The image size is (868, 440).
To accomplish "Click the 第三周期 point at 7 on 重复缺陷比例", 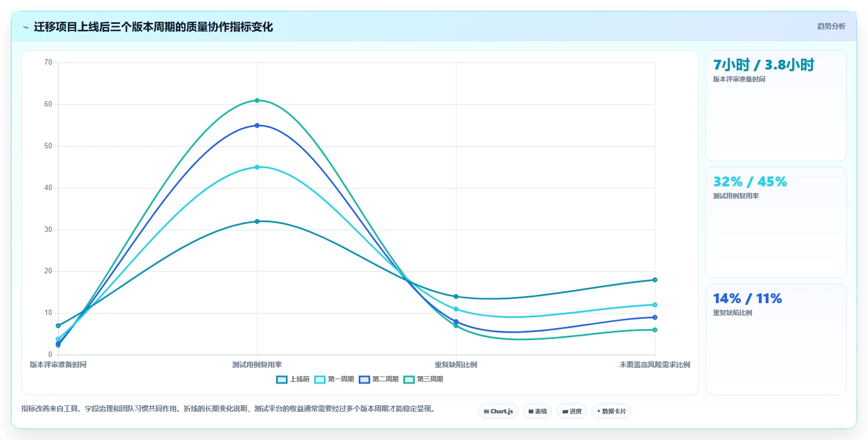I will click(x=456, y=326).
